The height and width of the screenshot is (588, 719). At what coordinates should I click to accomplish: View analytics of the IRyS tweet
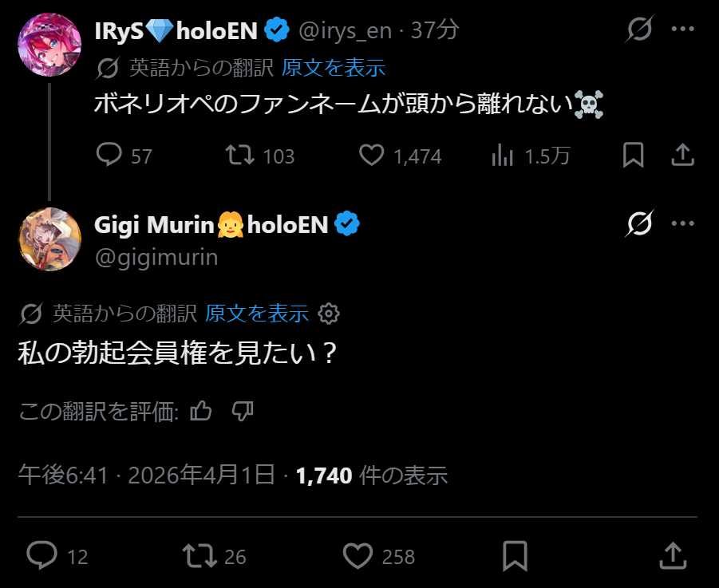pyautogui.click(x=503, y=155)
